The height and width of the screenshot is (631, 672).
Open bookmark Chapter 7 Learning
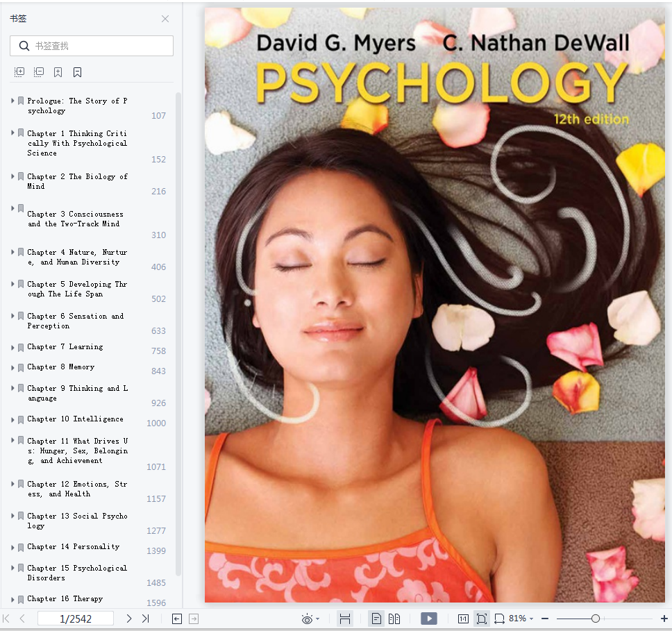coord(65,346)
